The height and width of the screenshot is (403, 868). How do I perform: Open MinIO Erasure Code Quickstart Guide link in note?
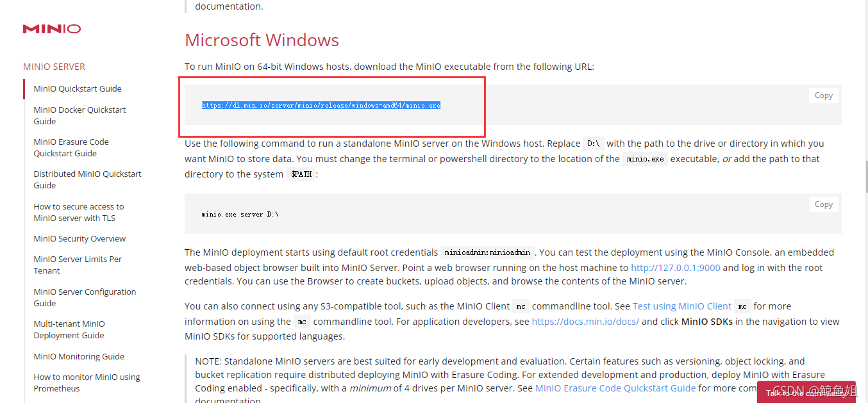click(615, 388)
